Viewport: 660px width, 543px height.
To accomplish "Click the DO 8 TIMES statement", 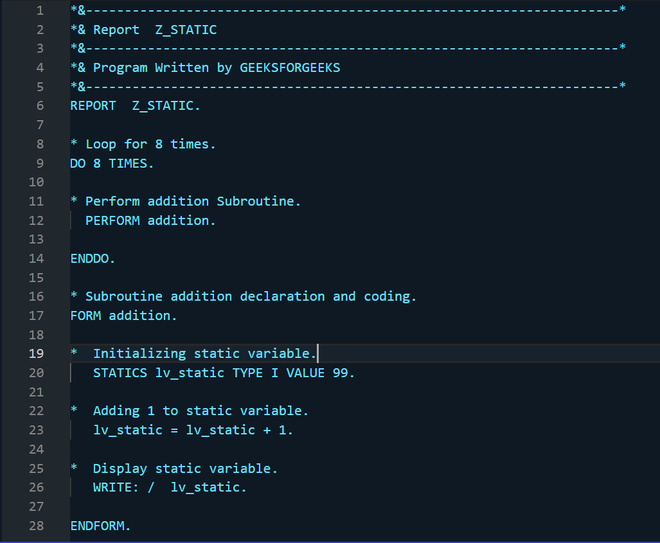I will pyautogui.click(x=112, y=163).
